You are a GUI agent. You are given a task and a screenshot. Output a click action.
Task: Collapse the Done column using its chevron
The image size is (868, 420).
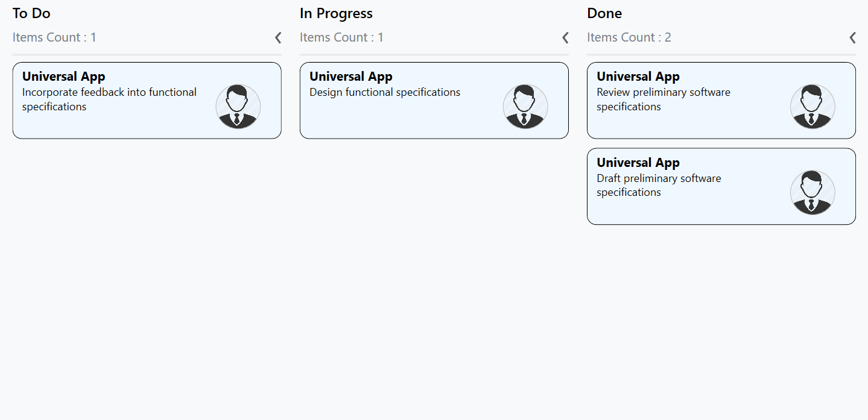[852, 38]
